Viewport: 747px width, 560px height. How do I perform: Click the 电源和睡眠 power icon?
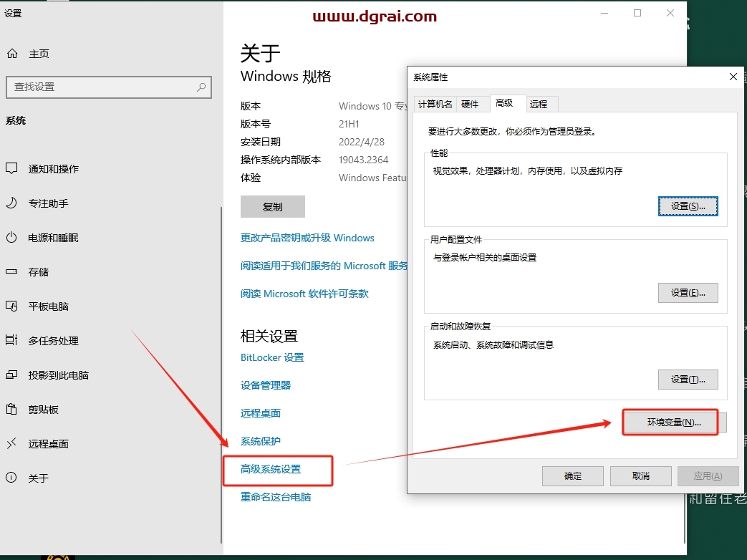click(x=11, y=238)
